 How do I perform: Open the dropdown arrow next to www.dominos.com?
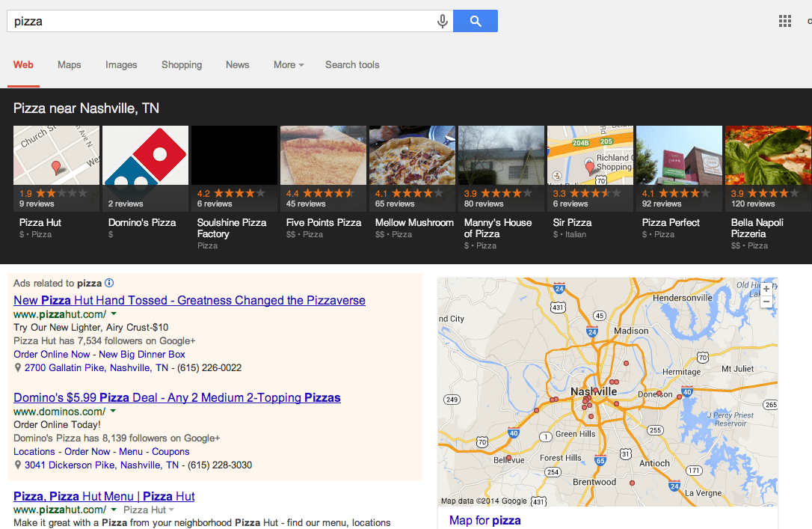pyautogui.click(x=113, y=411)
